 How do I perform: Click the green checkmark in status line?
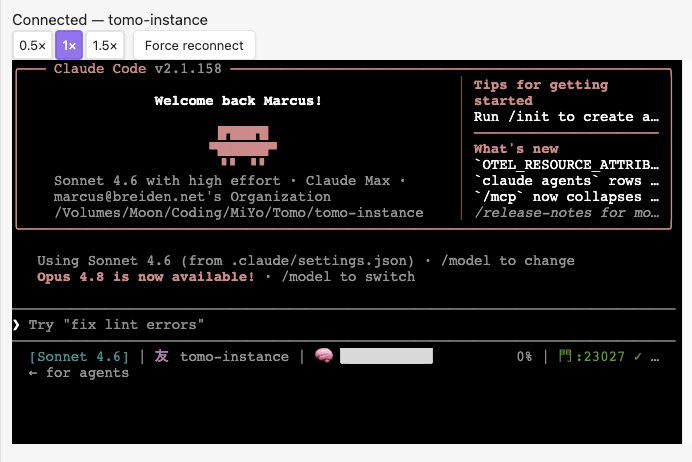638,357
